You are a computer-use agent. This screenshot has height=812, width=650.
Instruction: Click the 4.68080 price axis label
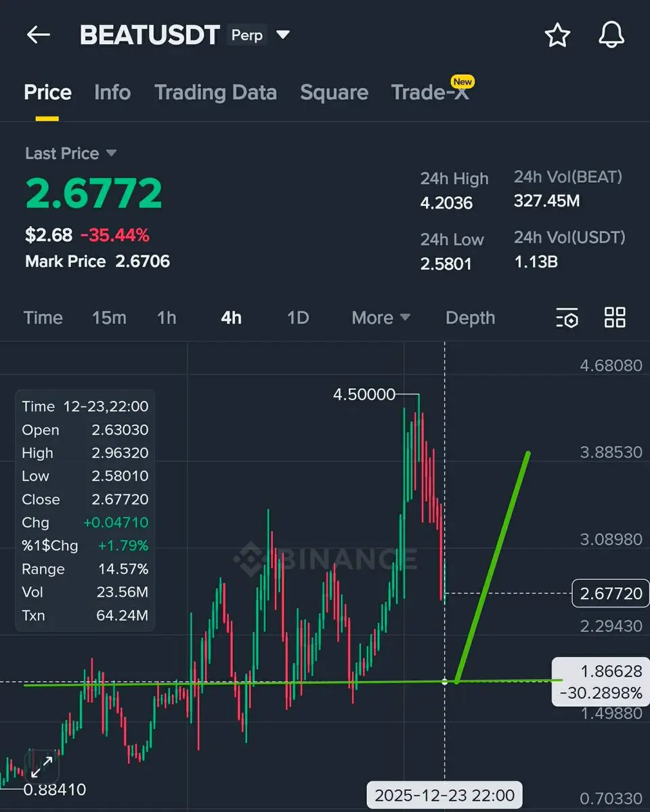pyautogui.click(x=611, y=366)
